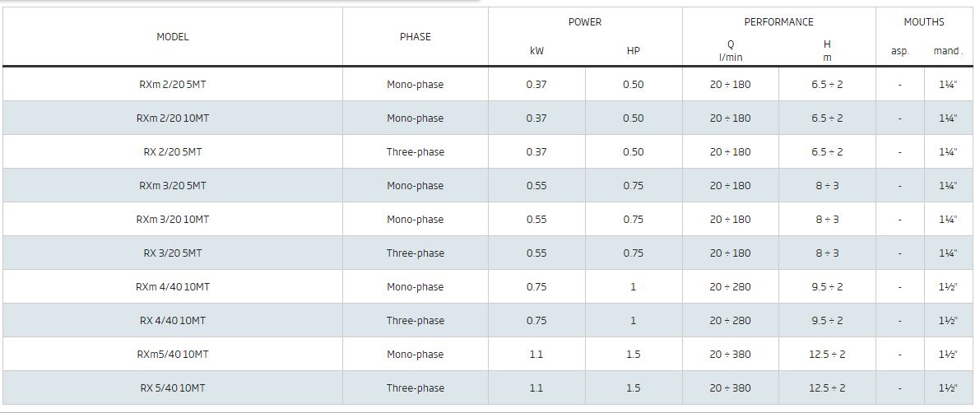Select model RXm 4/40 10MT cell
Viewport: 980px width, 413px height.
pos(173,287)
